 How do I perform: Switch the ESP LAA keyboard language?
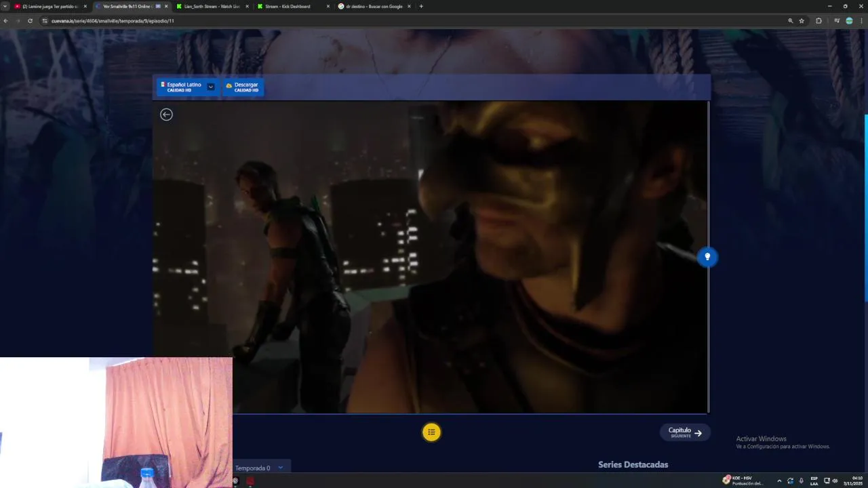pyautogui.click(x=814, y=481)
